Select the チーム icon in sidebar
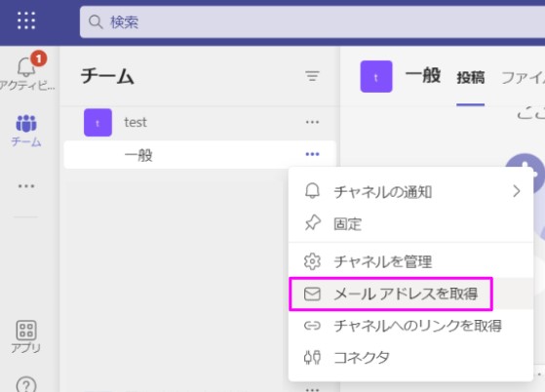This screenshot has width=545, height=392. pos(26,131)
